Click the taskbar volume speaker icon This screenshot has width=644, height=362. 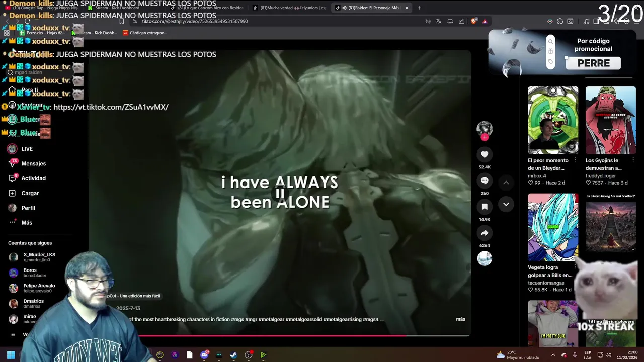(x=608, y=355)
